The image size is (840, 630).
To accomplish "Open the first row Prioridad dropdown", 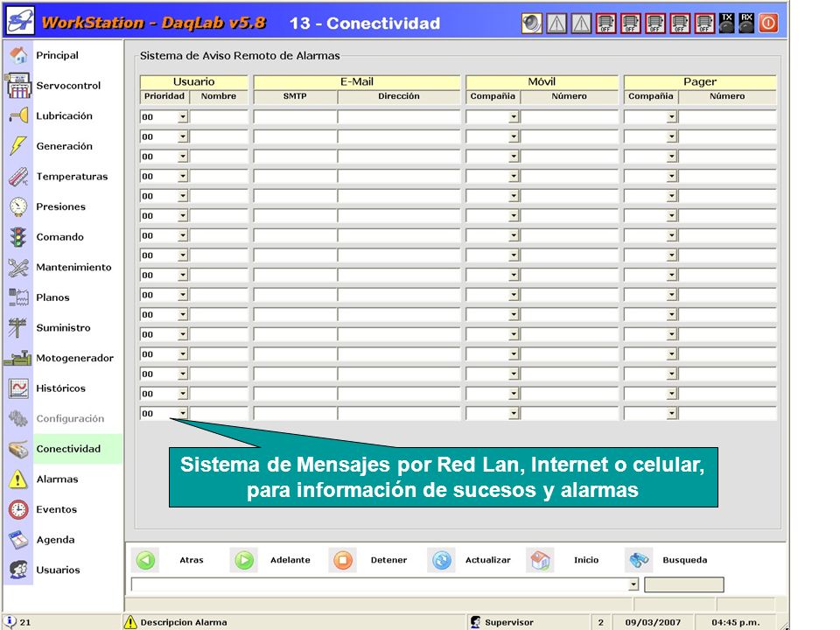I will [183, 116].
